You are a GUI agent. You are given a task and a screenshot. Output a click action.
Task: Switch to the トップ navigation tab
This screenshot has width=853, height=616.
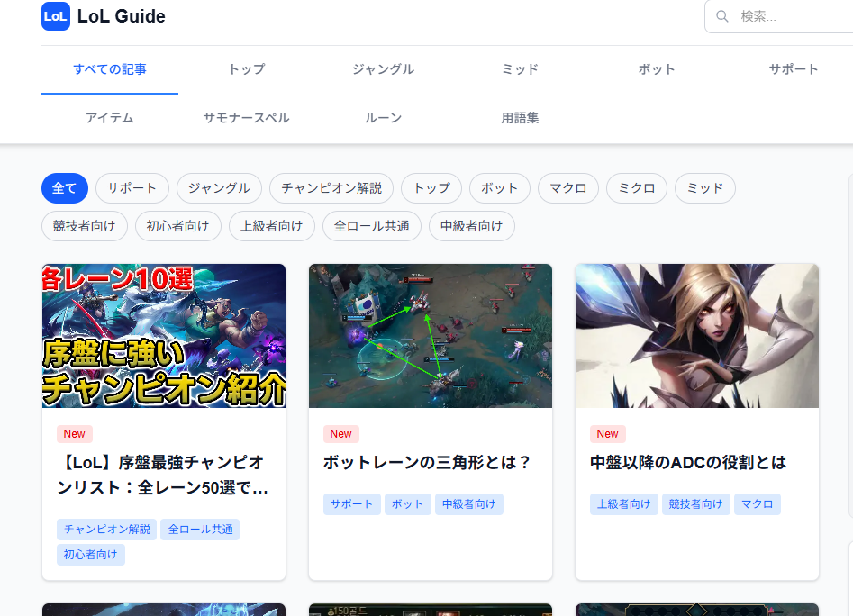pyautogui.click(x=247, y=69)
